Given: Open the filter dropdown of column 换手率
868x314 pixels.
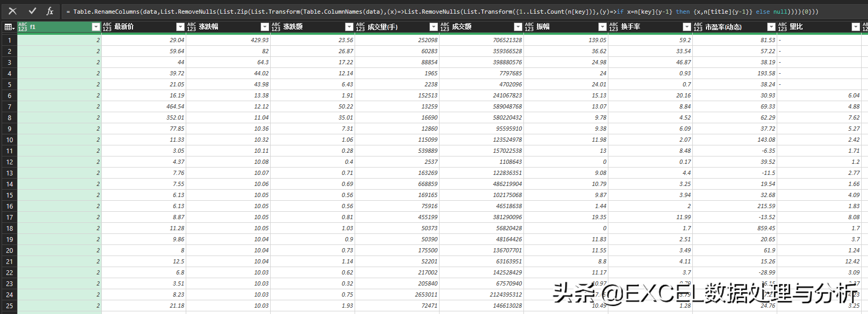Looking at the screenshot, I should point(686,27).
